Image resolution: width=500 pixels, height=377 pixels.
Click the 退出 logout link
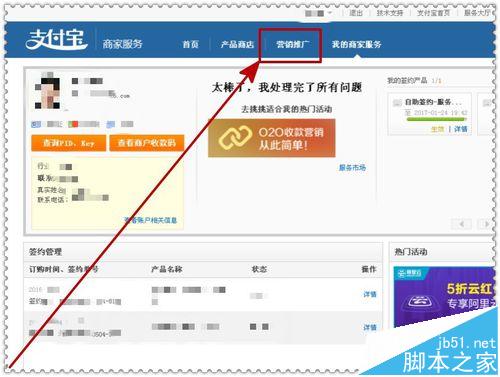[x=356, y=13]
